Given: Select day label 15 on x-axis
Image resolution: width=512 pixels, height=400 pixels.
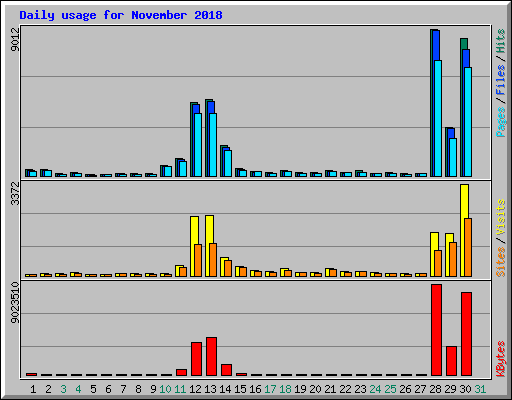Looking at the screenshot, I should point(240,389).
